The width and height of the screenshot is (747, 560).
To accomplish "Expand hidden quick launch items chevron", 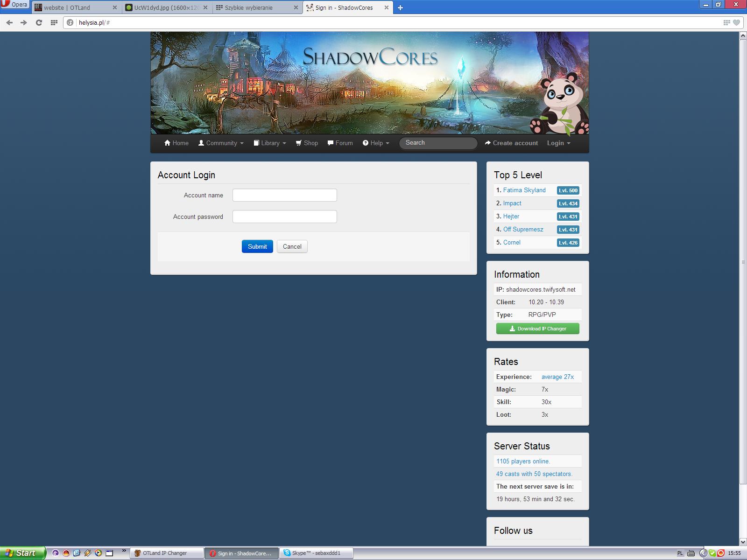I will coord(124,551).
